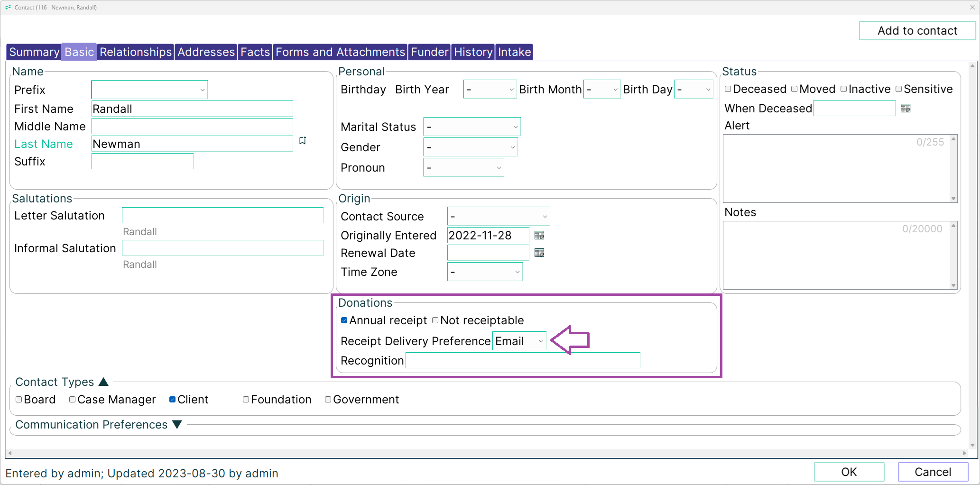
Task: Click the bookmark icon beside Last Name
Action: pyautogui.click(x=302, y=141)
